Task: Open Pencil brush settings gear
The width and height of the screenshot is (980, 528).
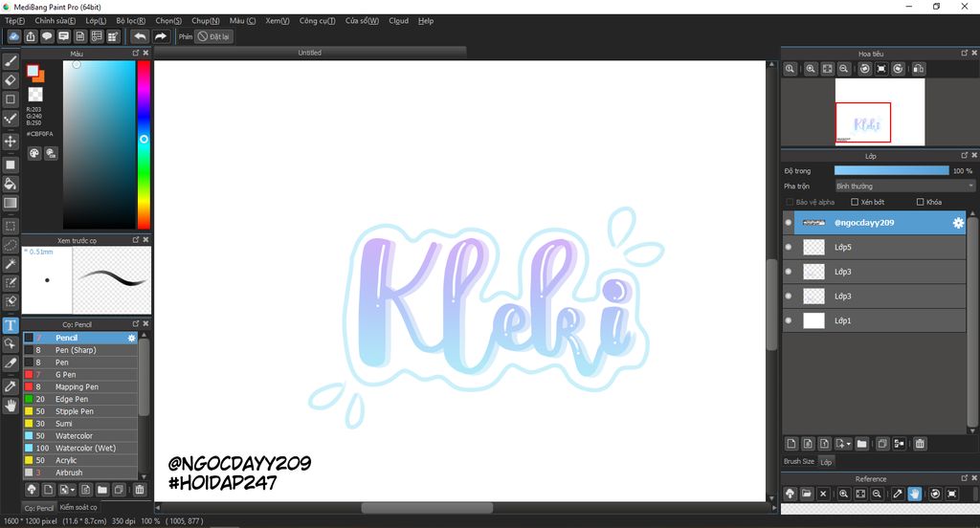Action: [x=131, y=338]
